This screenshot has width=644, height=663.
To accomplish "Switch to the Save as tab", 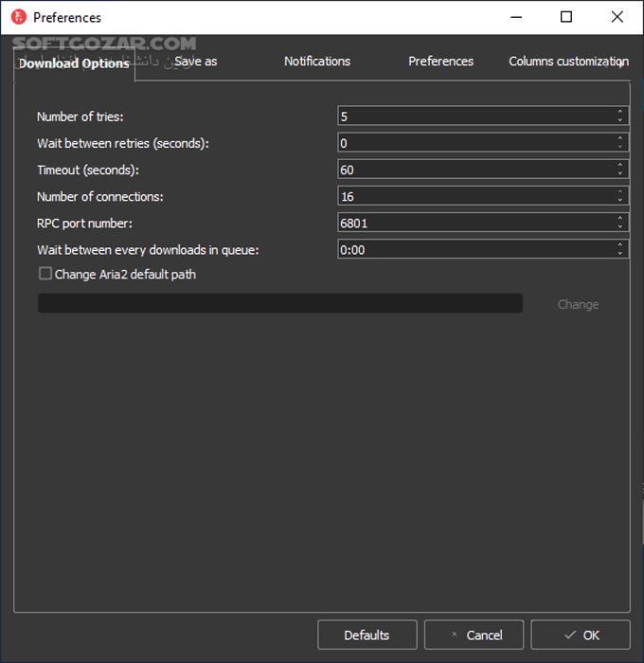I will 196,61.
